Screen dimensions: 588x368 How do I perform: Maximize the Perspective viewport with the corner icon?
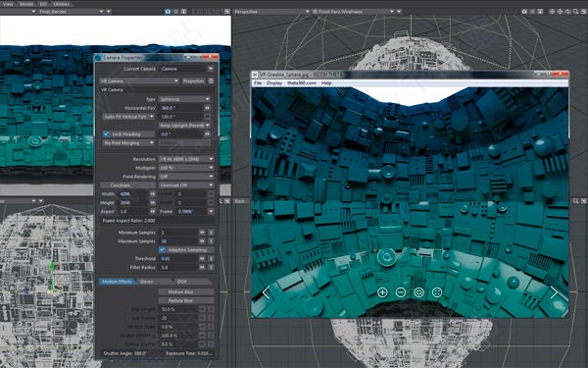[583, 12]
